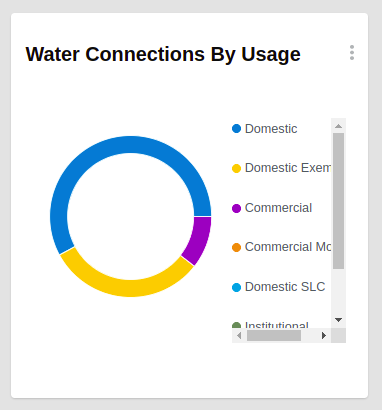The image size is (382, 410).
Task: Toggle the Domestic legend blue dot
Action: click(x=236, y=129)
